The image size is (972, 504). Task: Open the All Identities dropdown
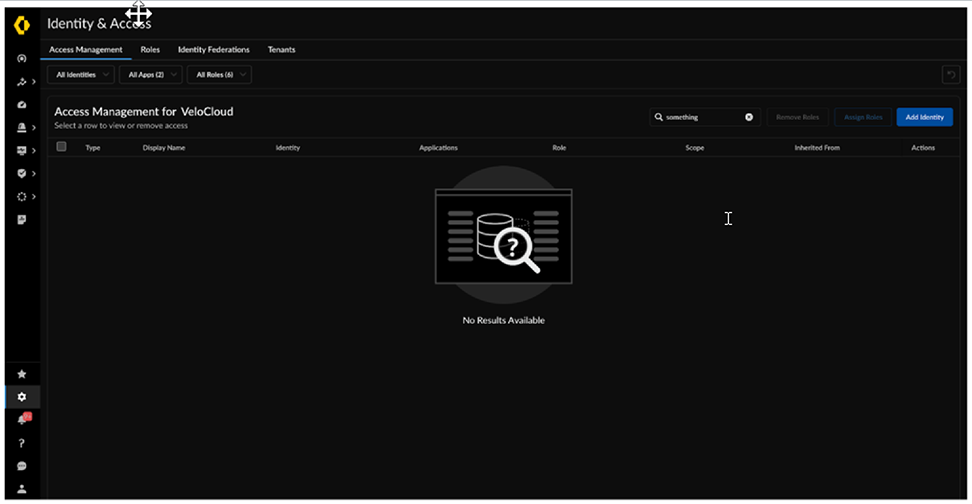[80, 75]
